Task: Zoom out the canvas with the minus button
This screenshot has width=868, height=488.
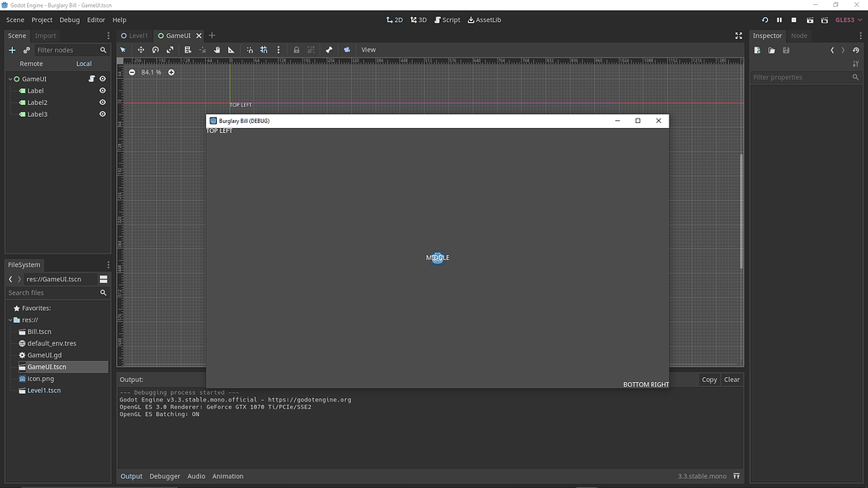Action: coord(132,72)
